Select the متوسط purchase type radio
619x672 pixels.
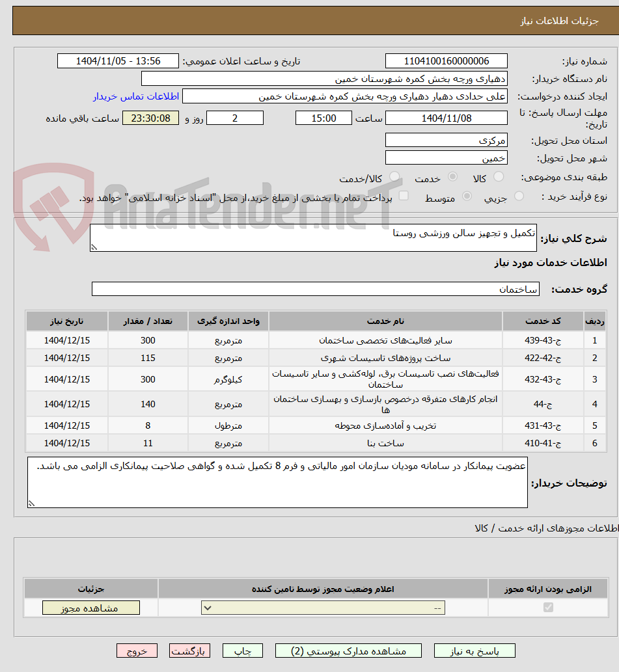pos(467,196)
